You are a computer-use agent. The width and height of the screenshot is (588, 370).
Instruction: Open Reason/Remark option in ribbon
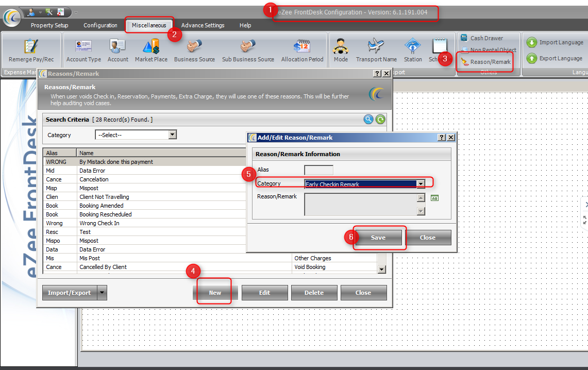pos(486,62)
